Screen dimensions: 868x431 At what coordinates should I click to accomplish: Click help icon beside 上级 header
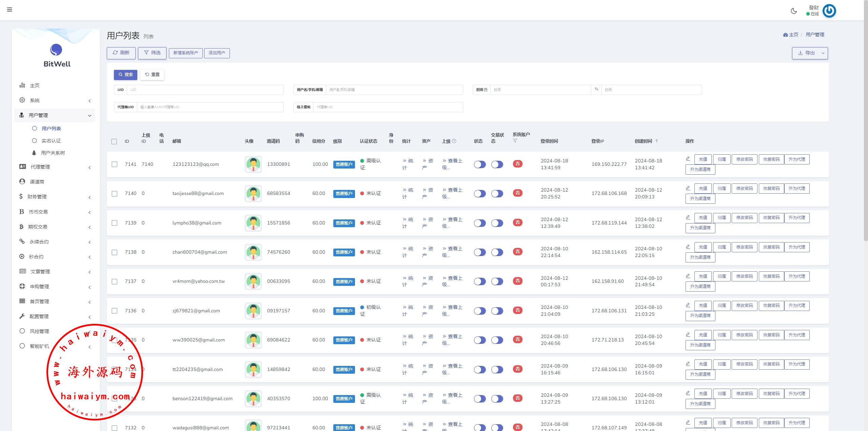tap(454, 141)
